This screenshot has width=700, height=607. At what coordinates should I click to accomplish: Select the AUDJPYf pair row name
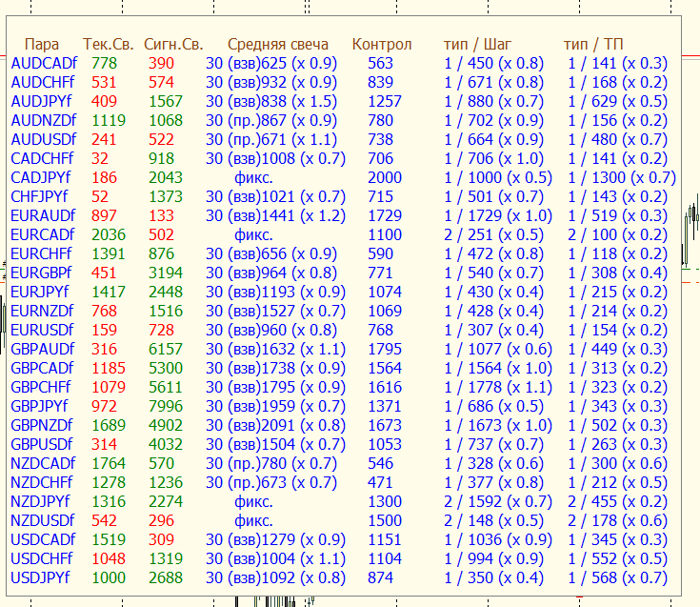tap(41, 101)
